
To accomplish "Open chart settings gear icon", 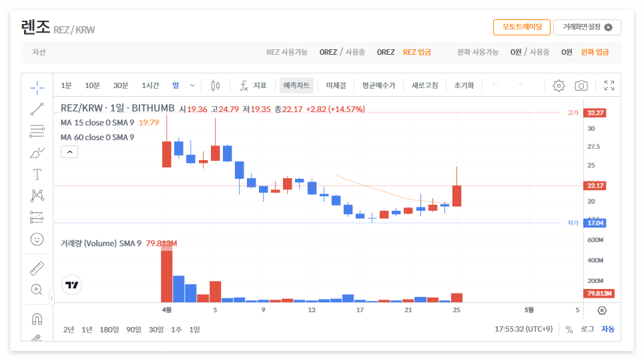I will click(559, 85).
